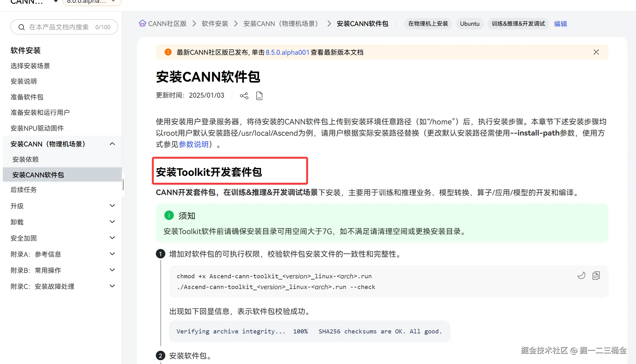
Task: Open 安装依赖 in sidebar
Action: 26,159
